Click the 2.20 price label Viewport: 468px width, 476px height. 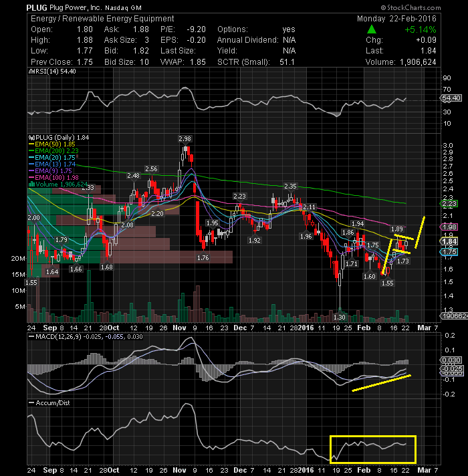point(157,213)
